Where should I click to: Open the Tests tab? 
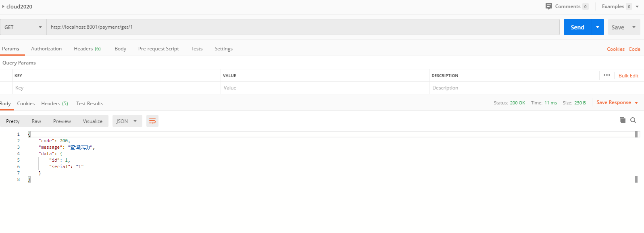(197, 48)
